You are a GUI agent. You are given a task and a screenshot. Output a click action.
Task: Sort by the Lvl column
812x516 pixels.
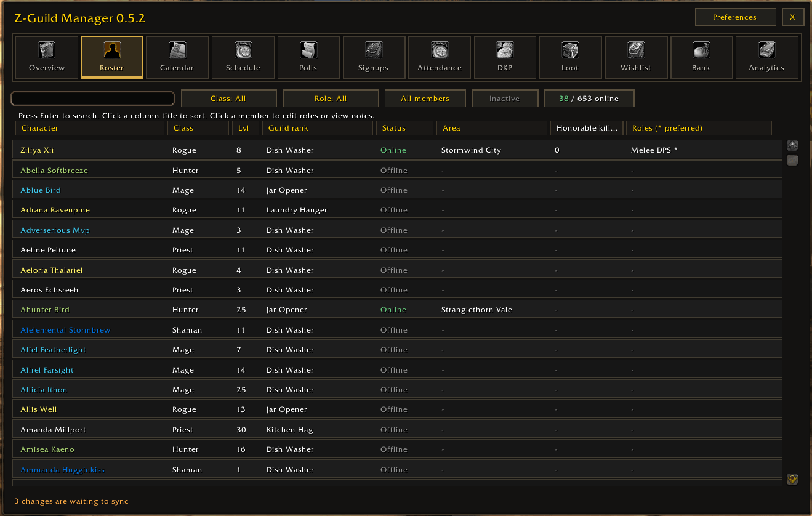tap(246, 128)
